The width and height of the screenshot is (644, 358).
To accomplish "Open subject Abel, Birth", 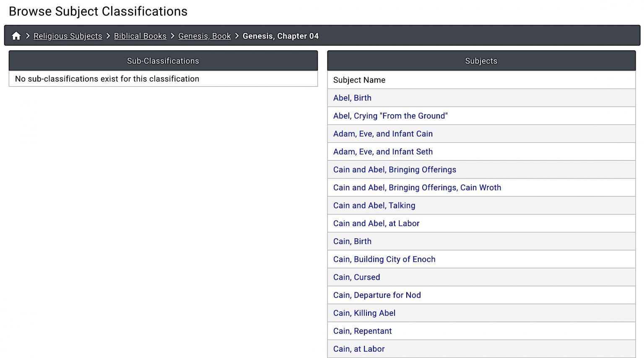I will click(x=352, y=98).
